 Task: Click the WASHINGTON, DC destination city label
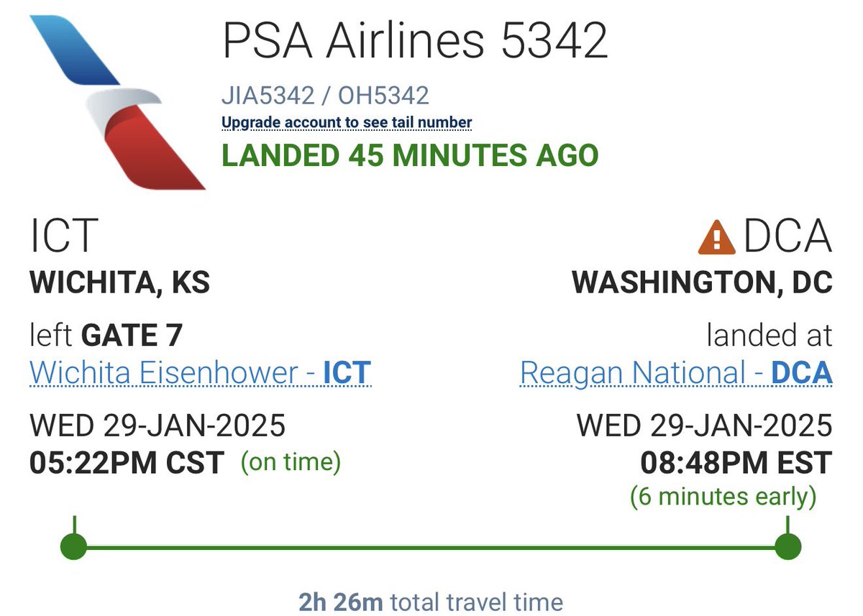[702, 282]
